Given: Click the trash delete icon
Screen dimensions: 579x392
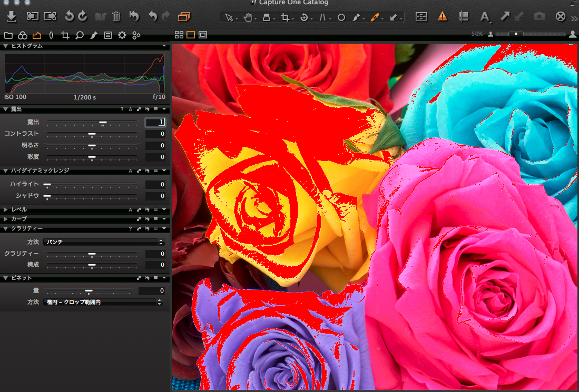Looking at the screenshot, I should pos(116,17).
